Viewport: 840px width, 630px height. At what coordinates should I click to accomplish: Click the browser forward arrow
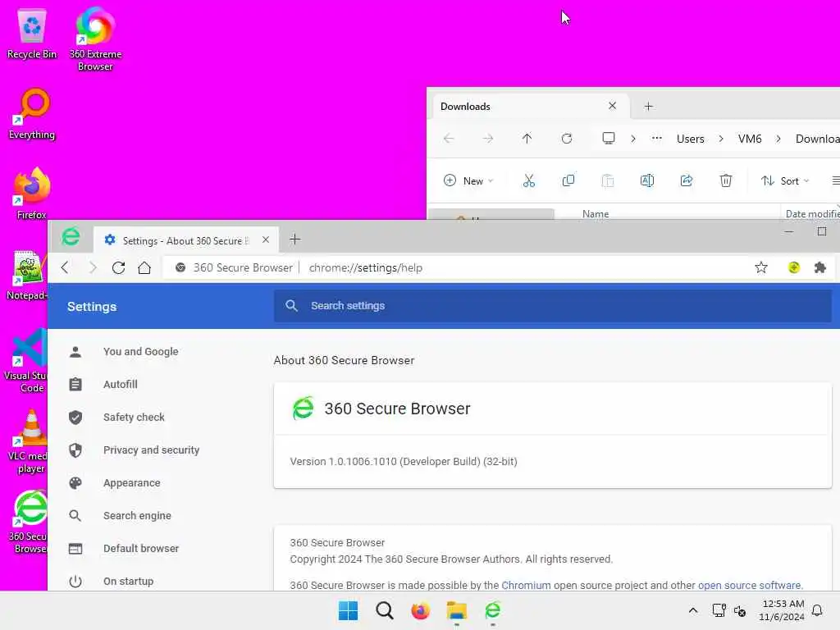93,267
